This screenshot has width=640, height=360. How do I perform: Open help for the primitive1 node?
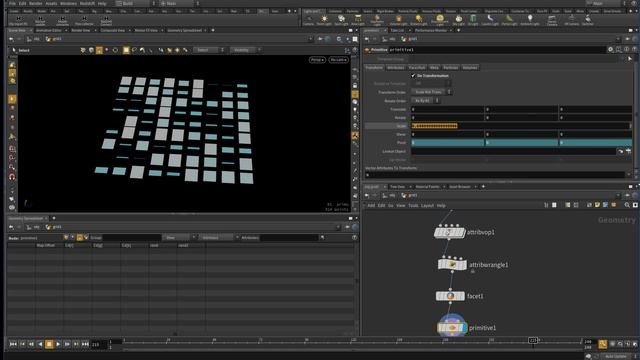click(x=634, y=49)
